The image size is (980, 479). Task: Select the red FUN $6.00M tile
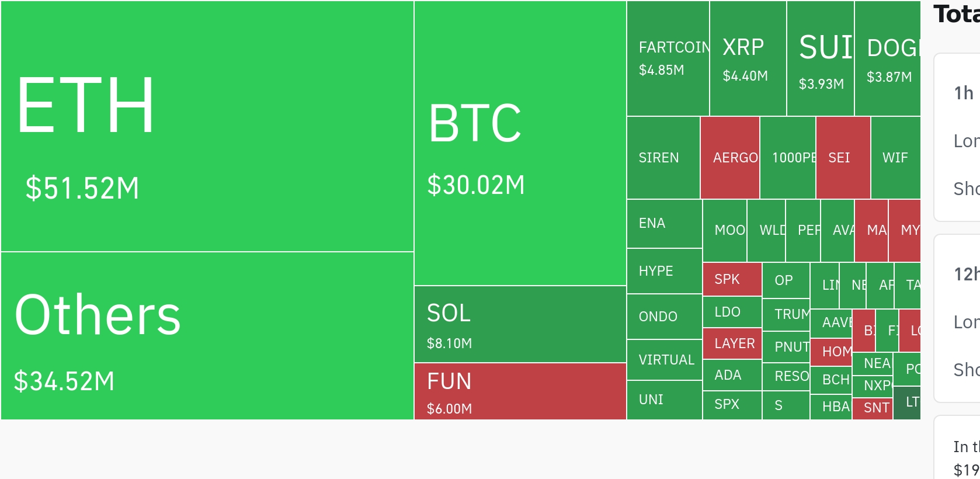(520, 391)
